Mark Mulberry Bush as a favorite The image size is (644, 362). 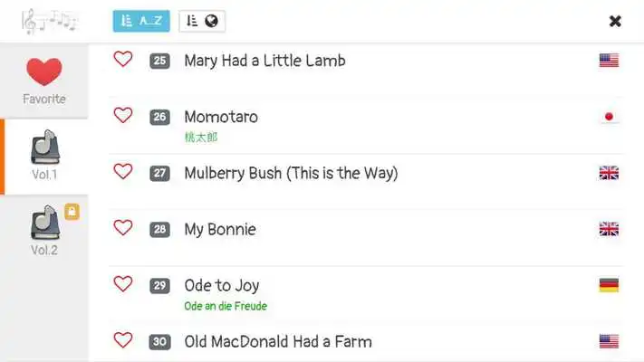(x=123, y=172)
